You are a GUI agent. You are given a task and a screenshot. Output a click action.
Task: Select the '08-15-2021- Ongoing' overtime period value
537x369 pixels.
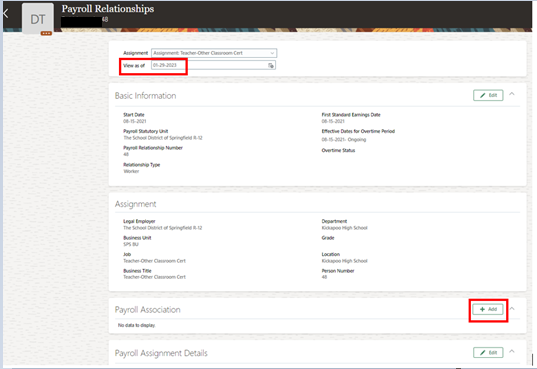coord(344,139)
